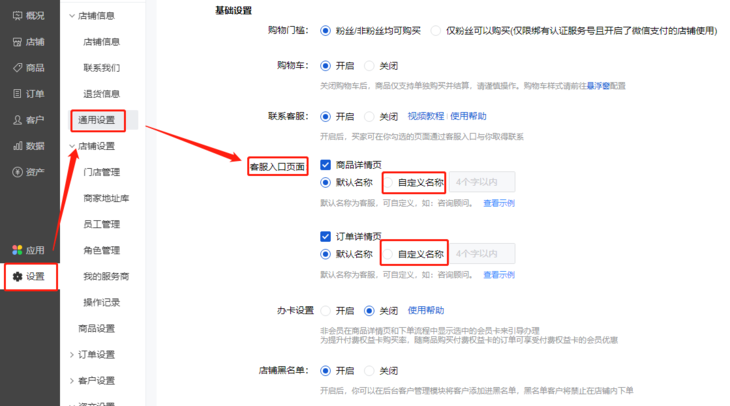Click the 设置 gear icon
This screenshot has width=730, height=406.
pyautogui.click(x=17, y=277)
